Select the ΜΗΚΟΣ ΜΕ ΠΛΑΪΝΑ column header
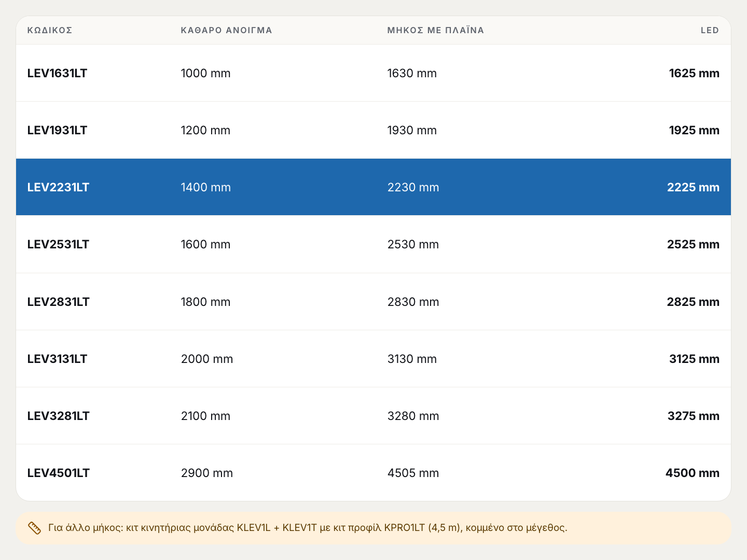The height and width of the screenshot is (560, 747). tap(436, 30)
